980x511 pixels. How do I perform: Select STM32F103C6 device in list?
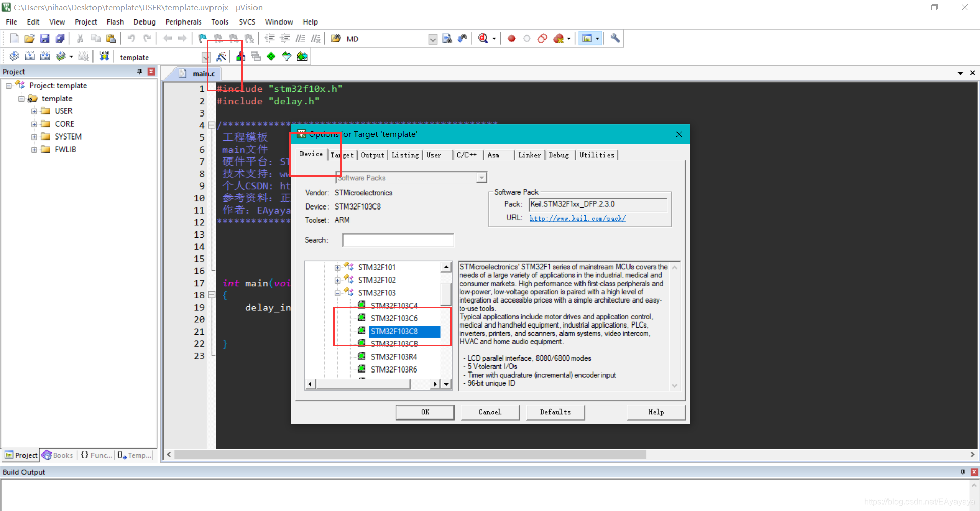pos(394,318)
